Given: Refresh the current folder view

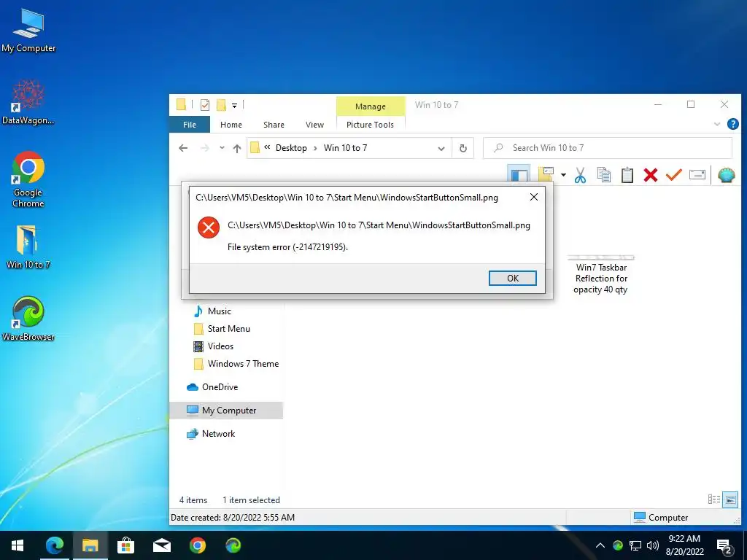Looking at the screenshot, I should coord(462,148).
